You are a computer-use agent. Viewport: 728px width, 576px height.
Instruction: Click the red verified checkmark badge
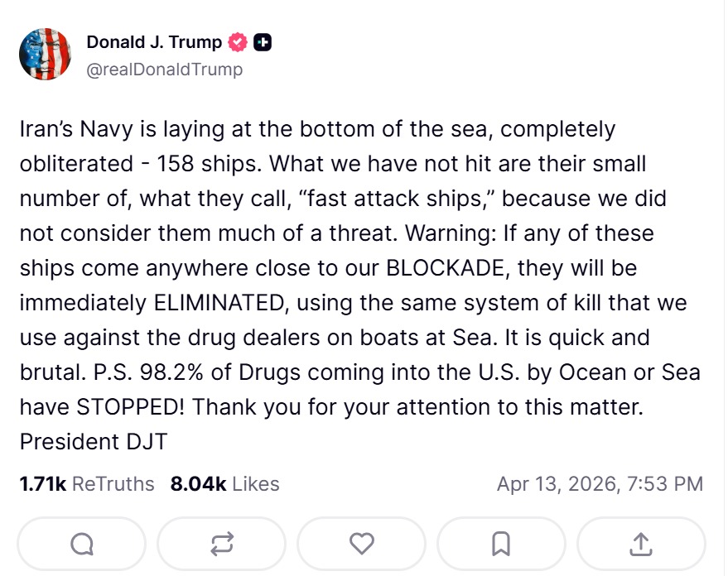pyautogui.click(x=239, y=41)
